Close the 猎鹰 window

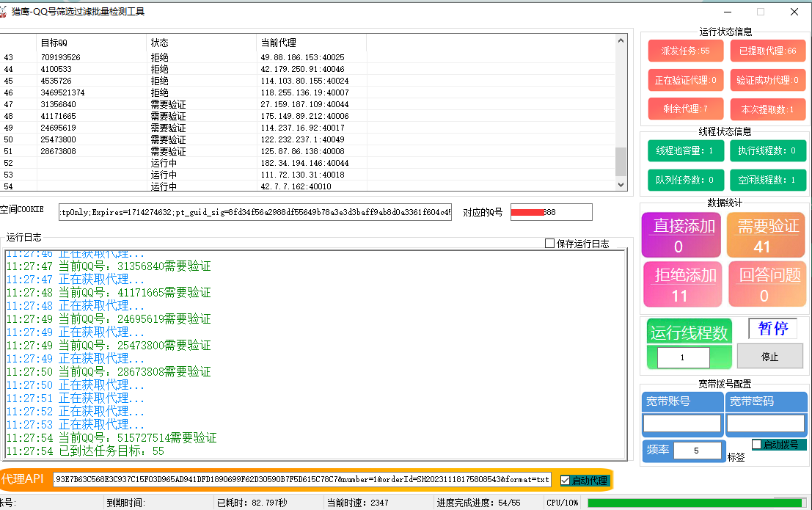[794, 12]
